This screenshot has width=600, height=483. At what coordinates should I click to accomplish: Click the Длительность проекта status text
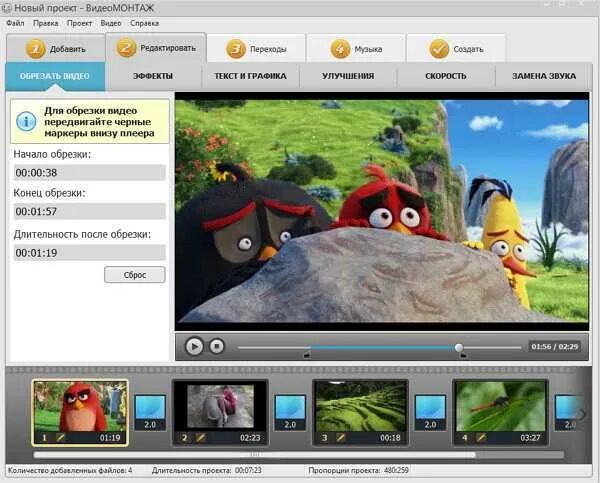[x=207, y=470]
